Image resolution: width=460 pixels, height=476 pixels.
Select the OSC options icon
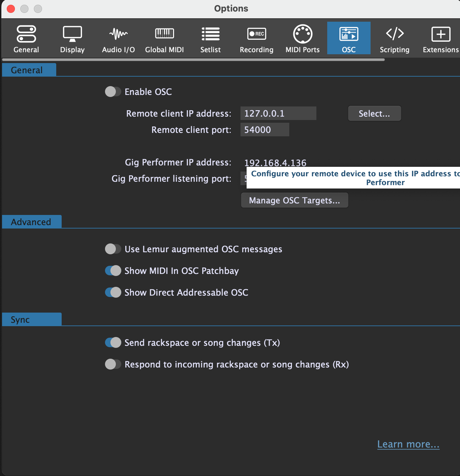click(349, 38)
